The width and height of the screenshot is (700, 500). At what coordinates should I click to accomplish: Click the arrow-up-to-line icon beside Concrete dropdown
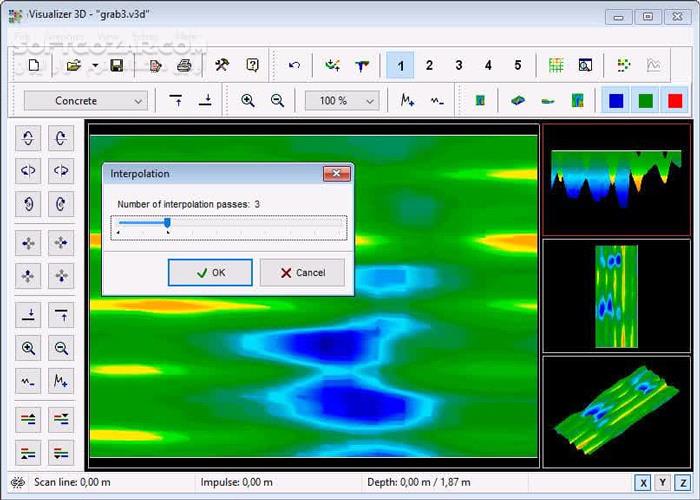point(176,100)
